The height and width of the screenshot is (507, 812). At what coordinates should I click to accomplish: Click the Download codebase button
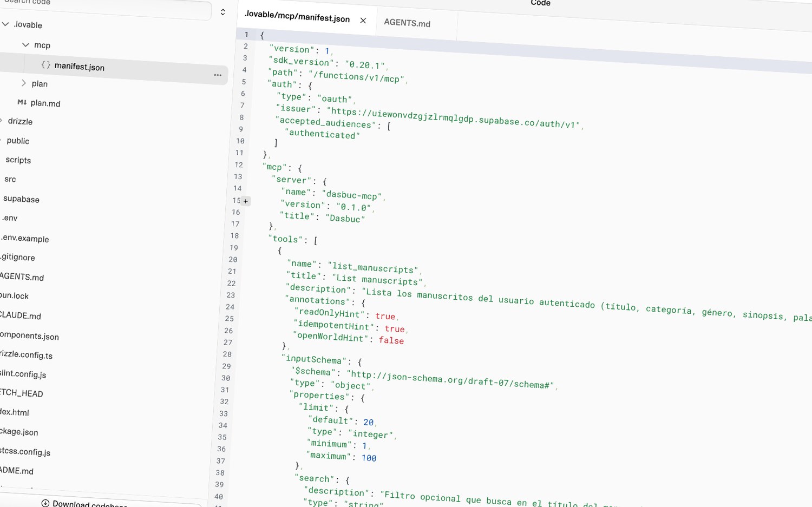pos(89,504)
